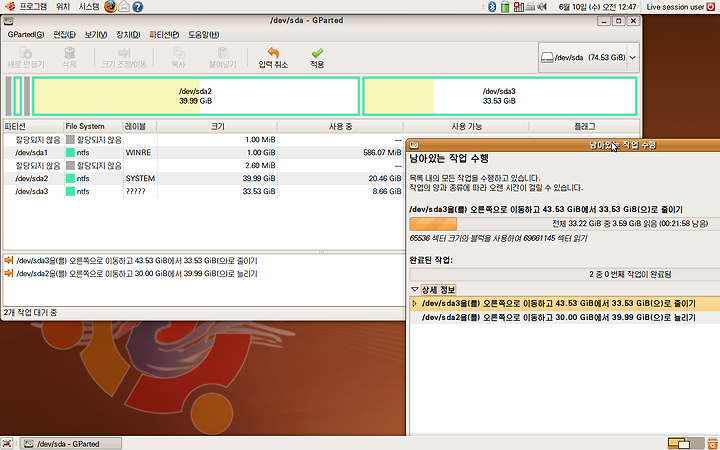Open the help question mark icon

click(137, 7)
